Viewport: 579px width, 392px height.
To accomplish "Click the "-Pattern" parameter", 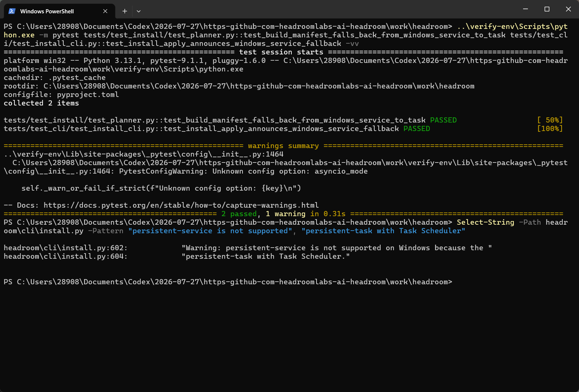I will pos(106,231).
